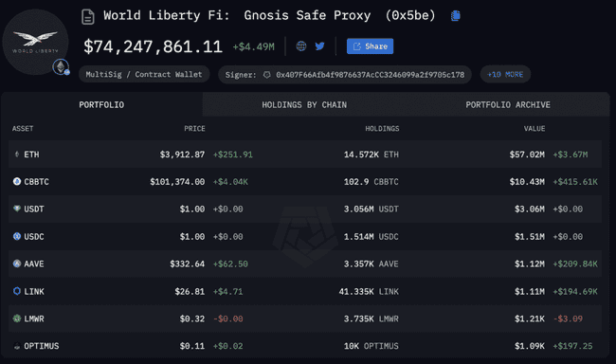616x364 pixels.
Task: Click the -$3.09 LMWR value change
Action: pyautogui.click(x=568, y=318)
